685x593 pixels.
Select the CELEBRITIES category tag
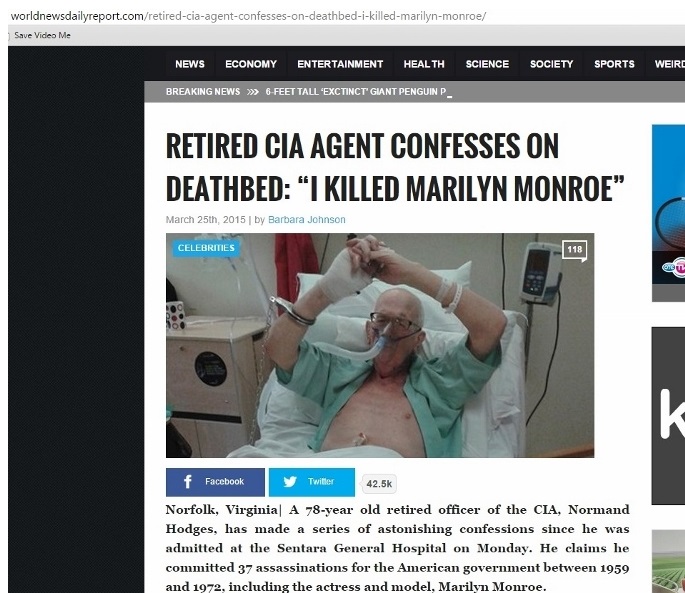[206, 248]
